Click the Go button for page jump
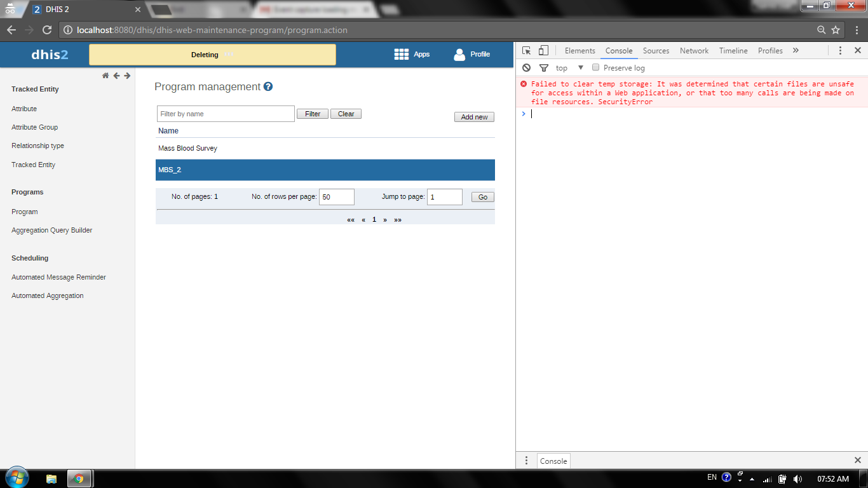Image resolution: width=868 pixels, height=488 pixels. point(483,197)
